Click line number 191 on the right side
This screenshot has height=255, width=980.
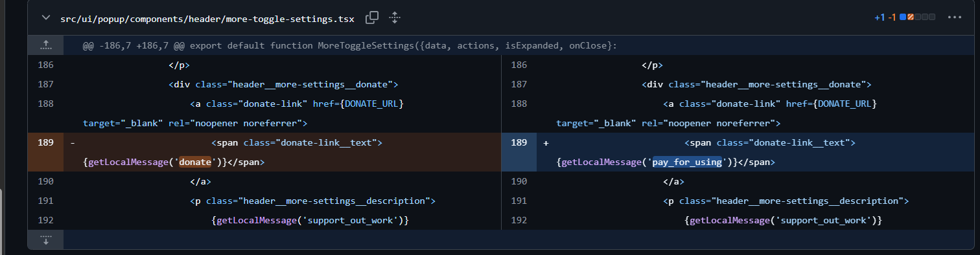click(x=519, y=201)
